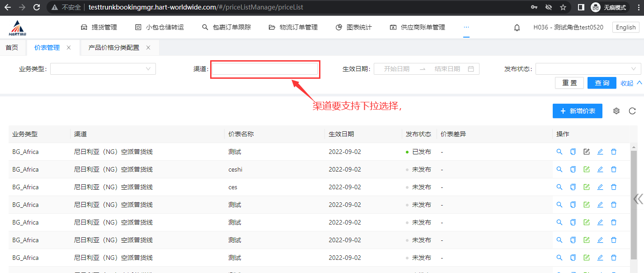644x273 pixels.
Task: Collapse filters with 收起 link
Action: [x=631, y=83]
